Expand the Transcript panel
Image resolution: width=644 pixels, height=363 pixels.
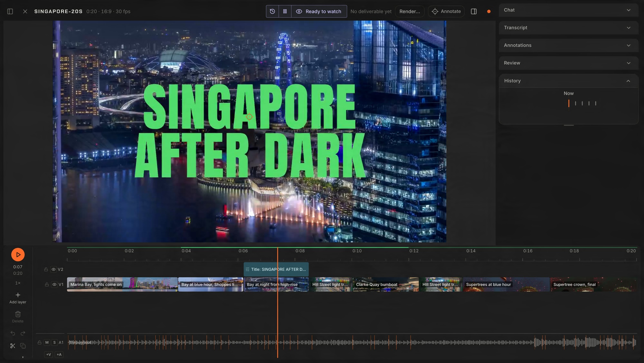569,28
